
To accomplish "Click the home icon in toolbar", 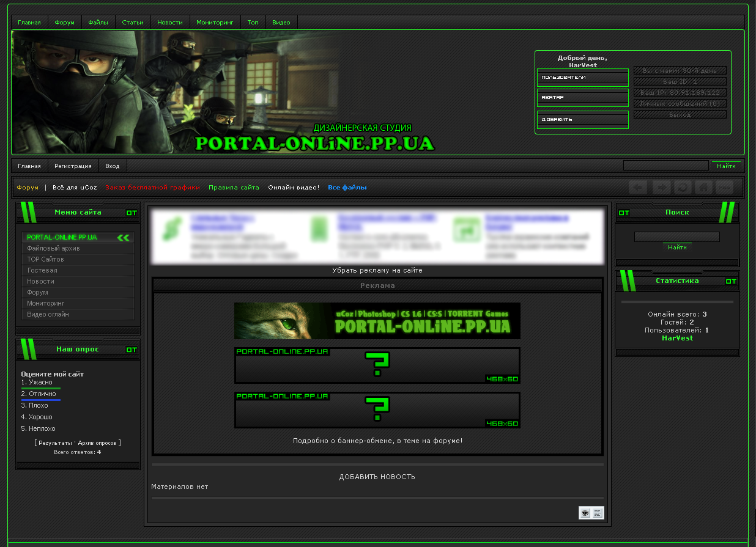I will tap(703, 188).
